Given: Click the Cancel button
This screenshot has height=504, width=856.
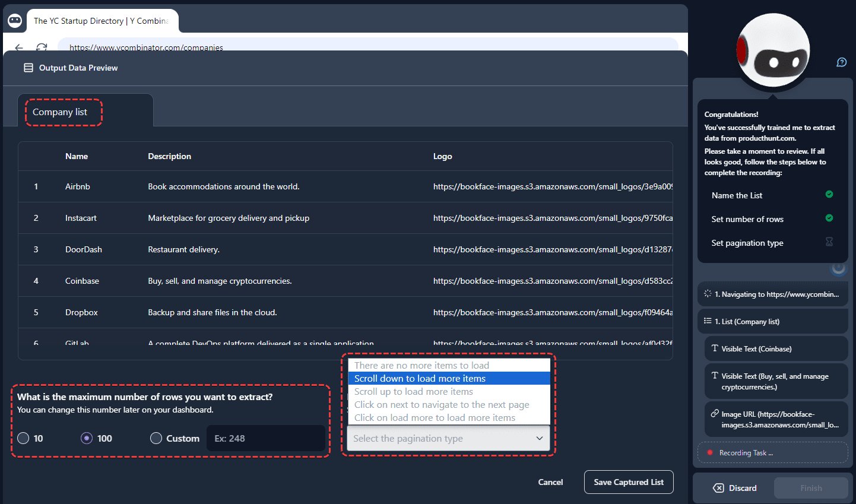Looking at the screenshot, I should point(550,482).
